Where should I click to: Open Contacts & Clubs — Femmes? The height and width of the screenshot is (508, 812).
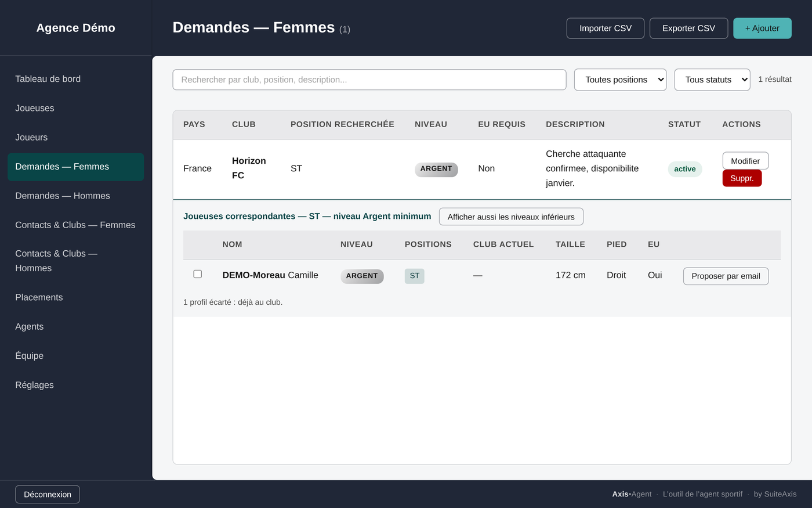coord(75,225)
